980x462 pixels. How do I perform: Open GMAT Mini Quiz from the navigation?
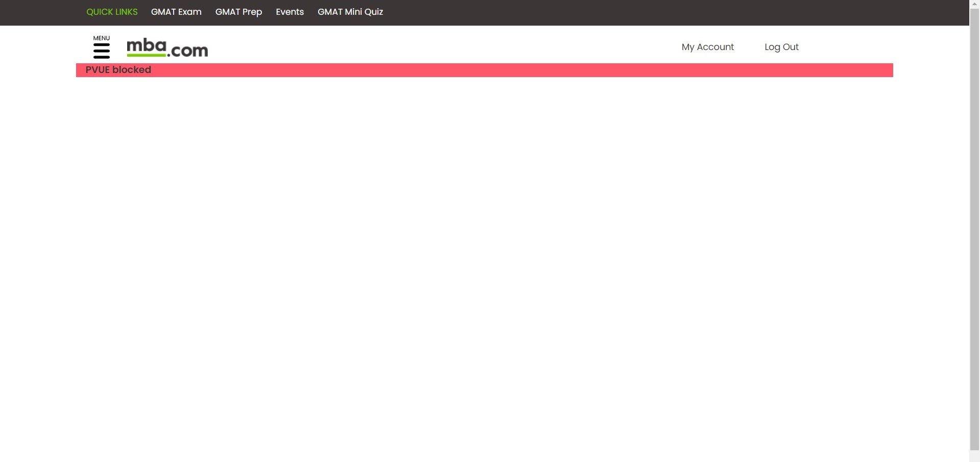350,12
